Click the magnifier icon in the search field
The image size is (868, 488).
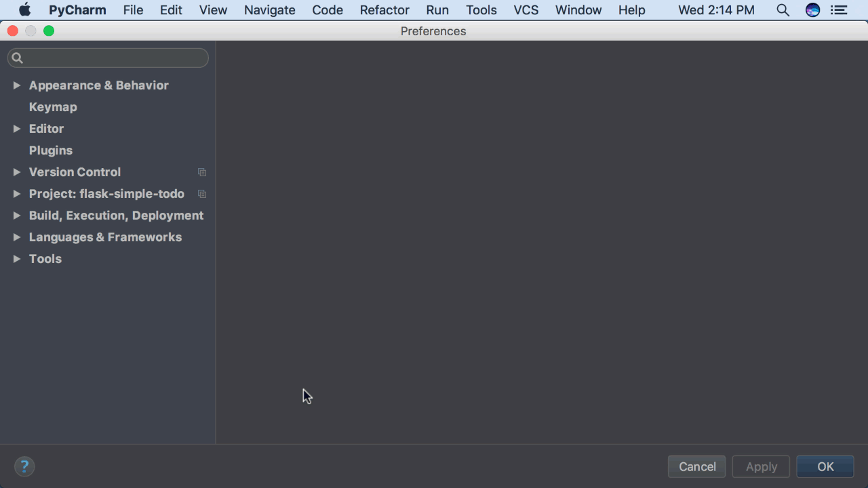click(x=18, y=58)
